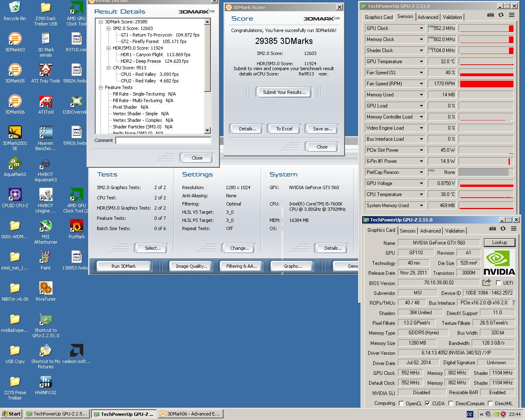Open NiBiTor.v6.06 folder icon
The width and height of the screenshot is (525, 420).
pyautogui.click(x=15, y=292)
